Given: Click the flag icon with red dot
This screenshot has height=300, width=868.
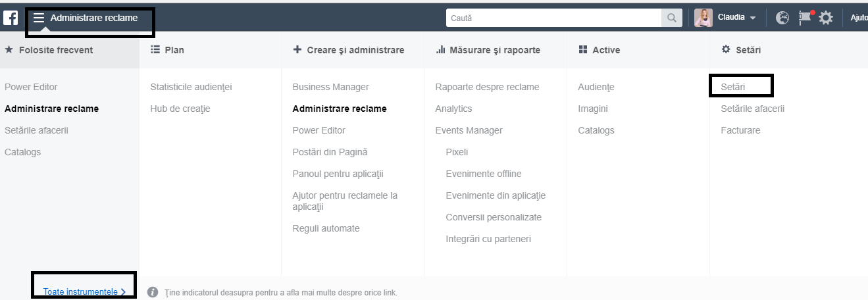Looking at the screenshot, I should point(805,18).
